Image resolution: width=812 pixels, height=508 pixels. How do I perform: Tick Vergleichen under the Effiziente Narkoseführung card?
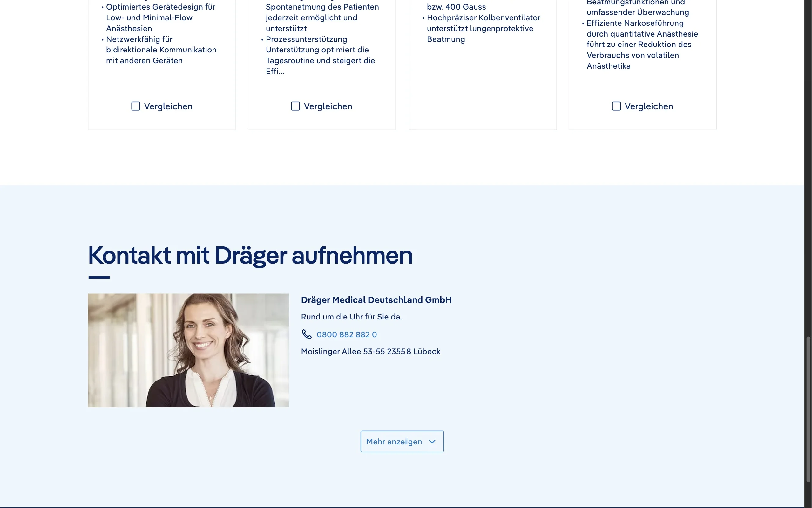pos(616,106)
